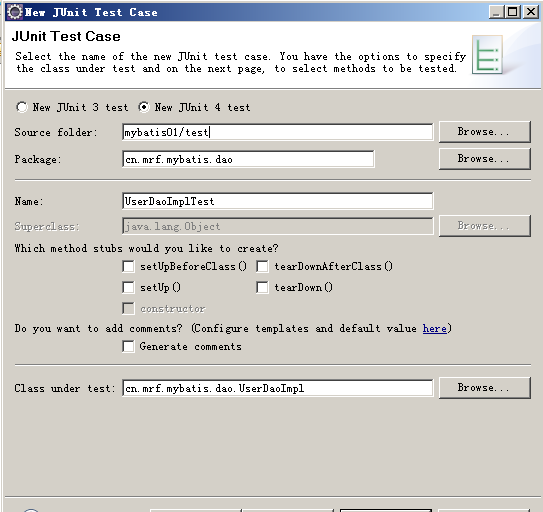Check the tearDown() stub checkbox

(262, 287)
